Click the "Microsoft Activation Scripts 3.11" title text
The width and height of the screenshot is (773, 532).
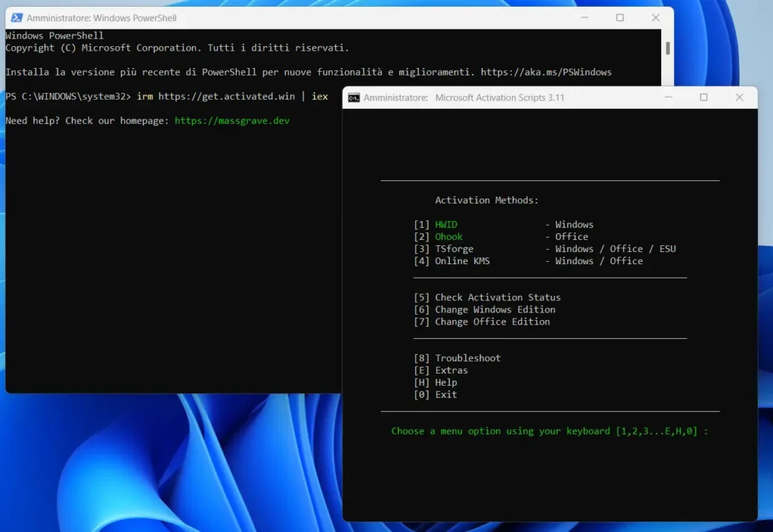coord(500,97)
